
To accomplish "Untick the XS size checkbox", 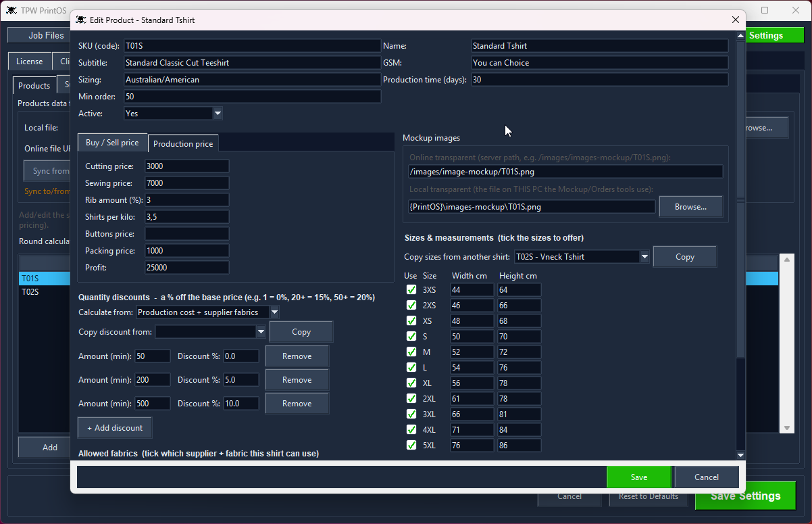I will point(411,321).
